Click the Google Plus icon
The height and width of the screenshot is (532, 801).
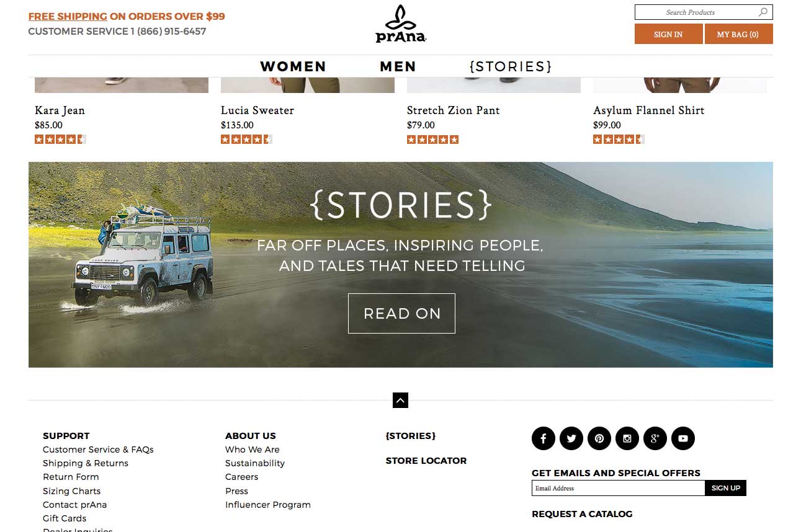click(x=655, y=438)
